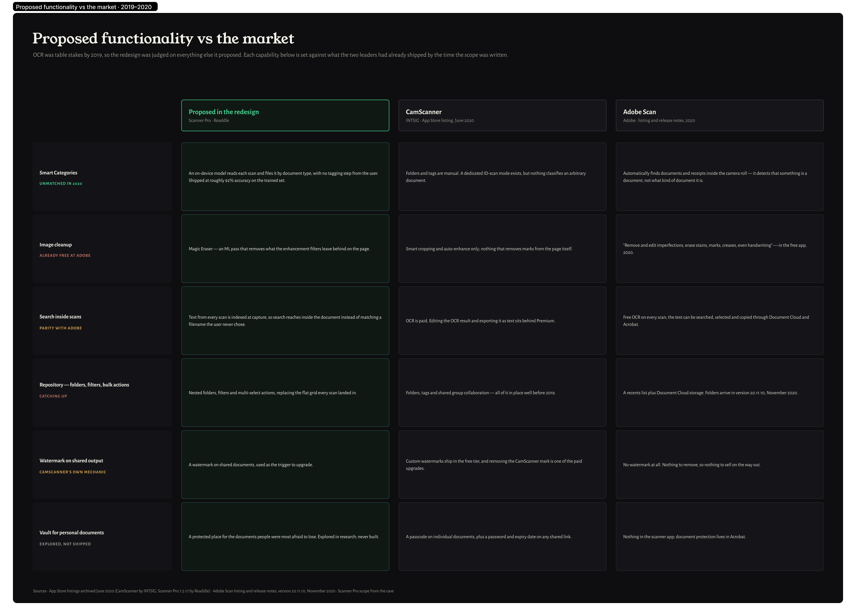Click the 'Magic Eraser — an ML pass' cell
The image size is (856, 616).
click(x=285, y=249)
